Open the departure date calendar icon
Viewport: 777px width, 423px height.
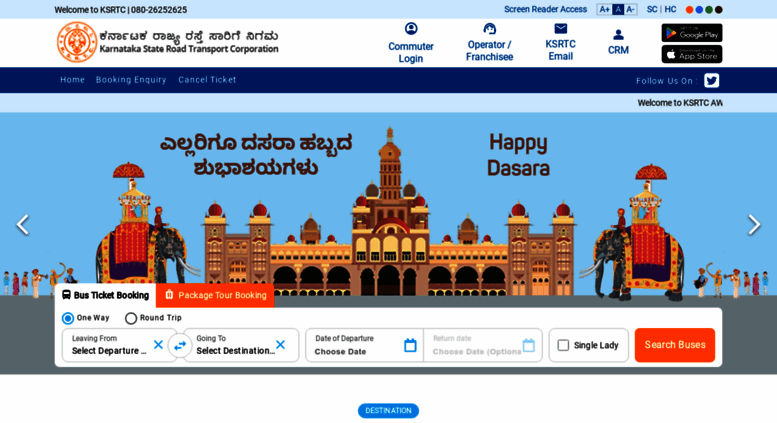(410, 345)
